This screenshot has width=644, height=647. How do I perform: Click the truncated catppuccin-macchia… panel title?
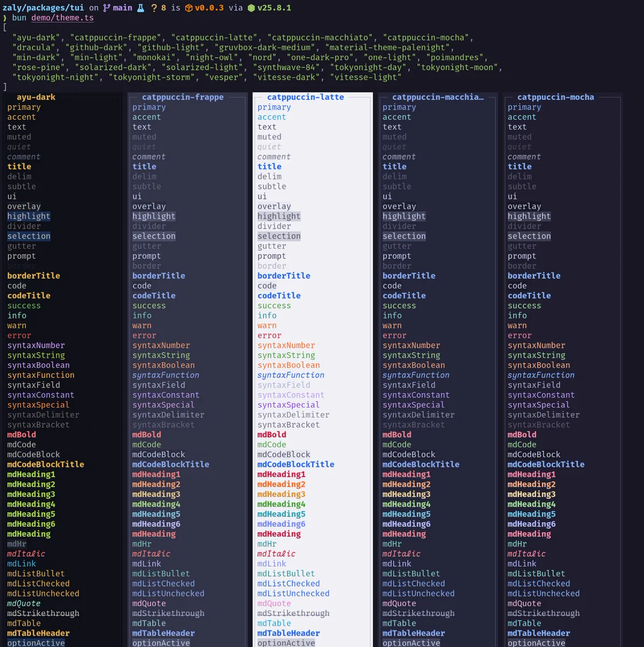[x=438, y=97]
